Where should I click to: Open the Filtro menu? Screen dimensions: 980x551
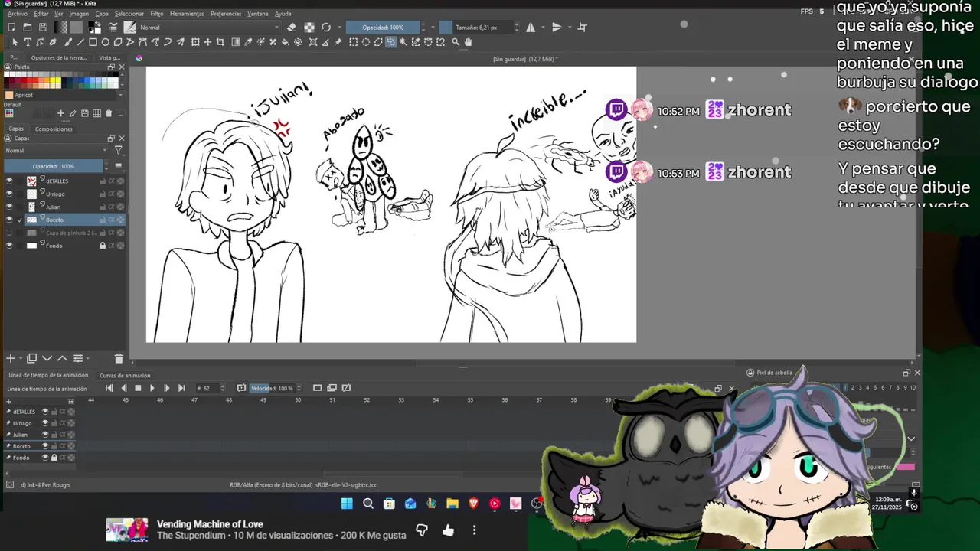pyautogui.click(x=157, y=14)
